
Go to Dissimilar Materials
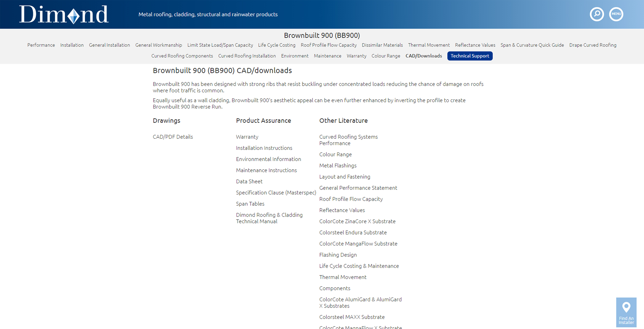point(382,45)
